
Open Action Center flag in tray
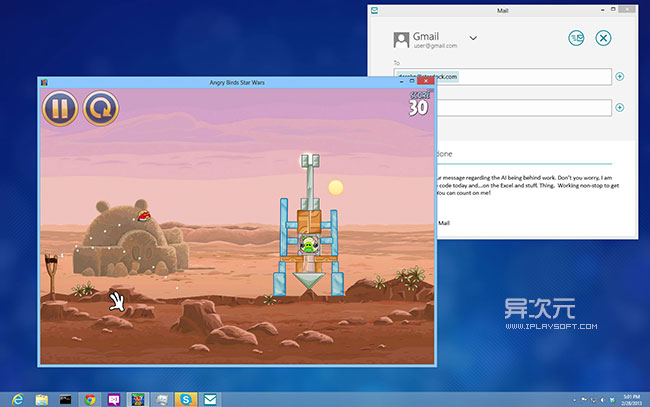click(584, 400)
